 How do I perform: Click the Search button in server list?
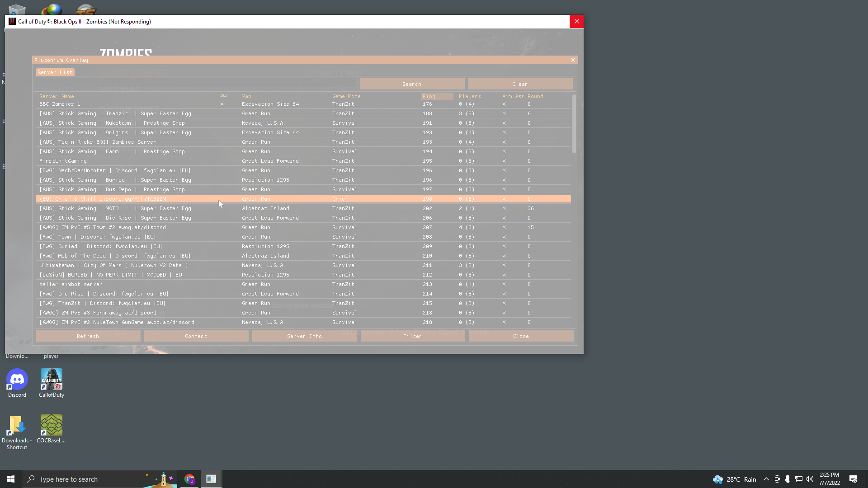pos(412,84)
